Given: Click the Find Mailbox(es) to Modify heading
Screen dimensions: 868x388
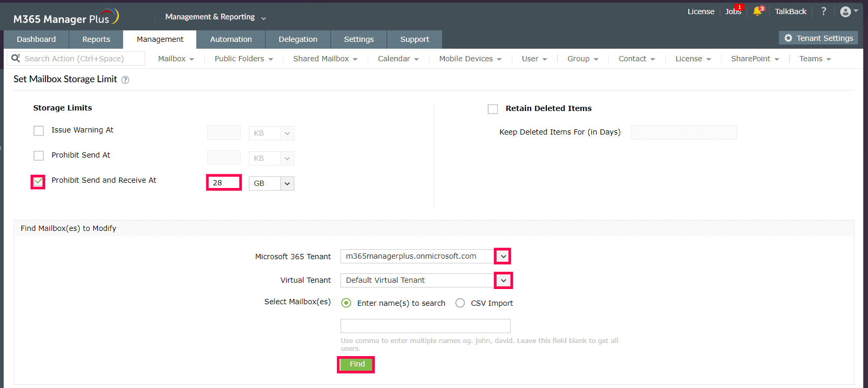Looking at the screenshot, I should pos(68,228).
